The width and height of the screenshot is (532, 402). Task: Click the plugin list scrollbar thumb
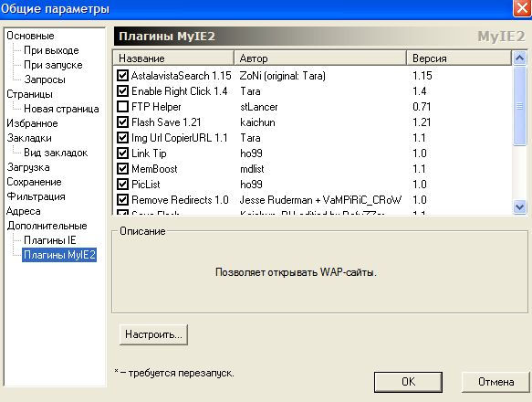(x=520, y=106)
